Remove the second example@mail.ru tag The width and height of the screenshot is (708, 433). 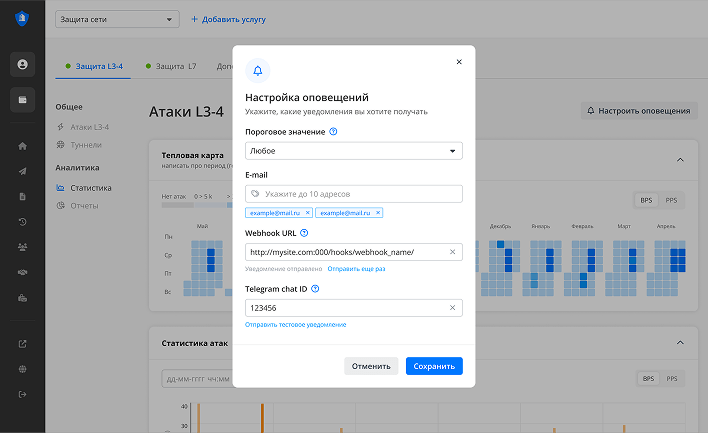pos(378,212)
